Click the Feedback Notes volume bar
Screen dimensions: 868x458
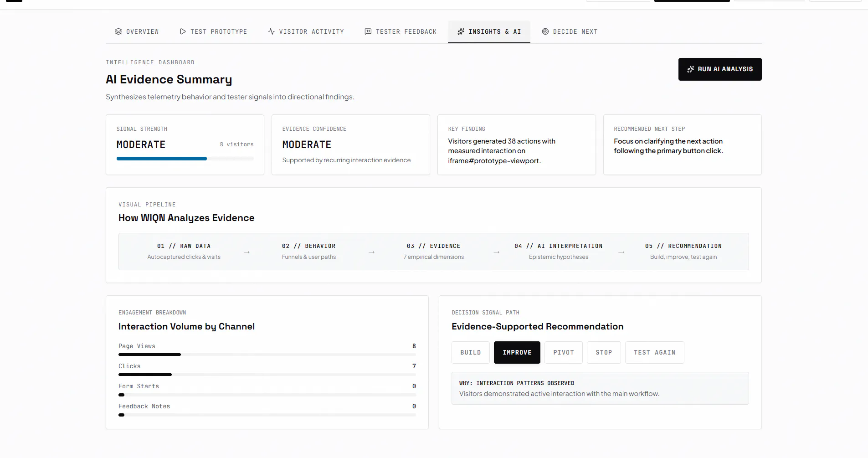(267, 415)
